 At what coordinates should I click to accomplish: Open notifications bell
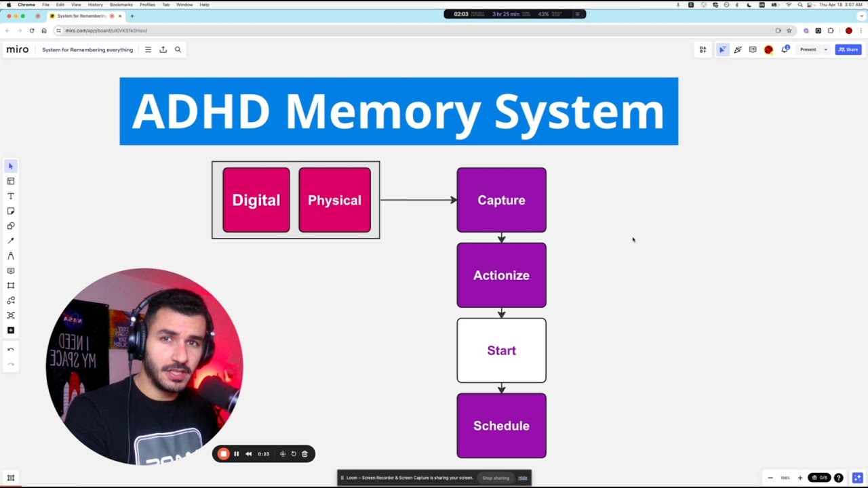tap(785, 49)
